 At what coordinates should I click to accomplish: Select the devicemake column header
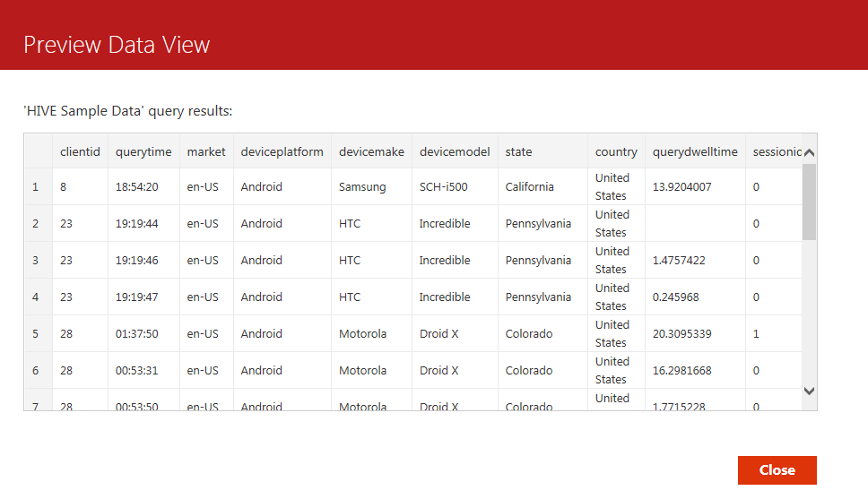pos(371,151)
